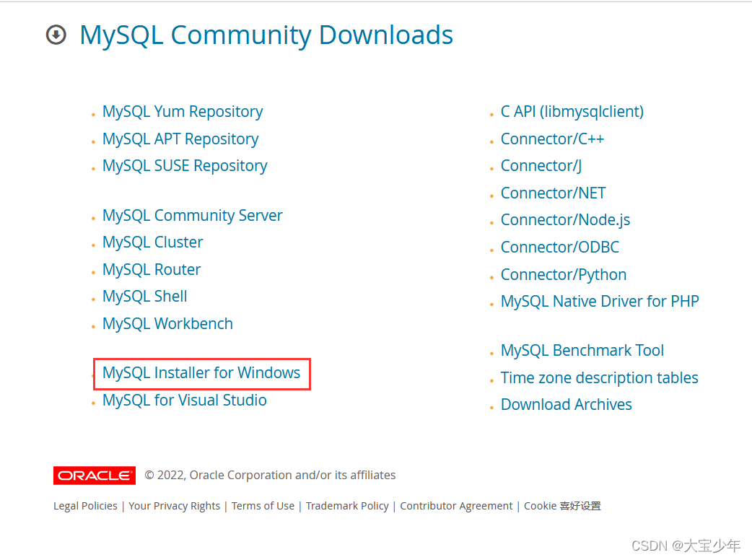Click the download circle icon beside the heading
The width and height of the screenshot is (752, 560).
(56, 35)
